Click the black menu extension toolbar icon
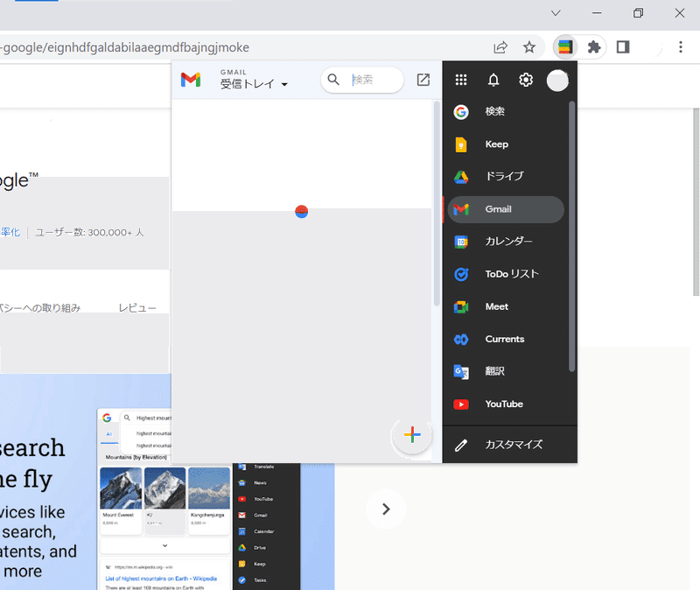 (x=564, y=47)
